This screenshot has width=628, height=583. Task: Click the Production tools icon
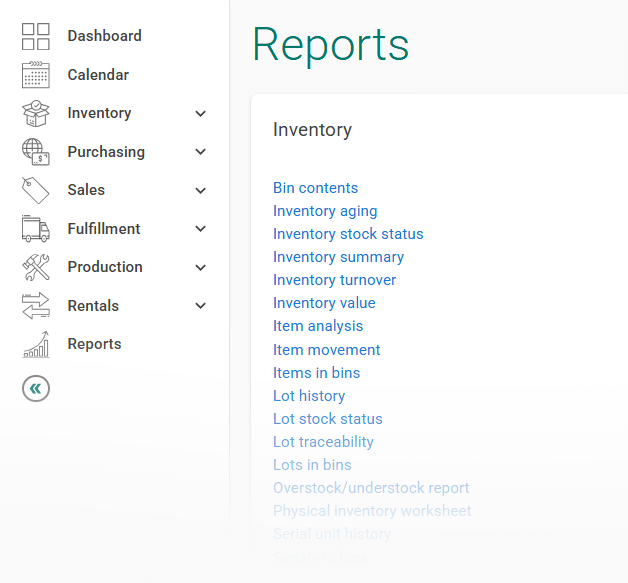click(x=36, y=267)
